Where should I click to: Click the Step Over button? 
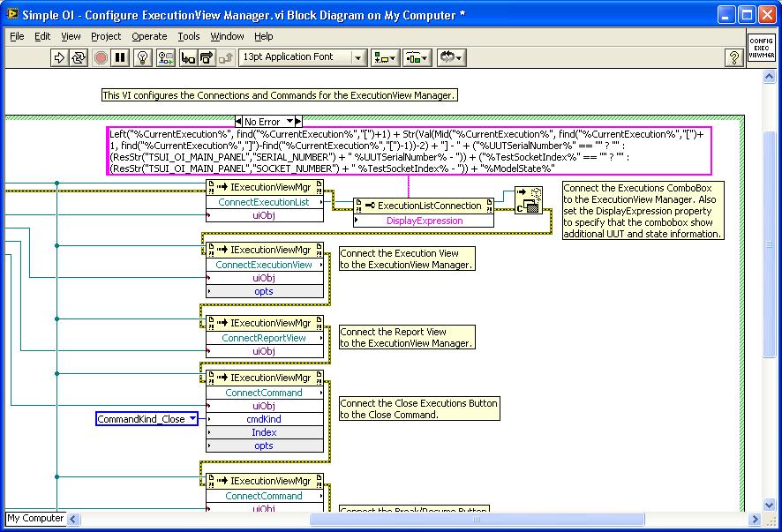point(207,58)
